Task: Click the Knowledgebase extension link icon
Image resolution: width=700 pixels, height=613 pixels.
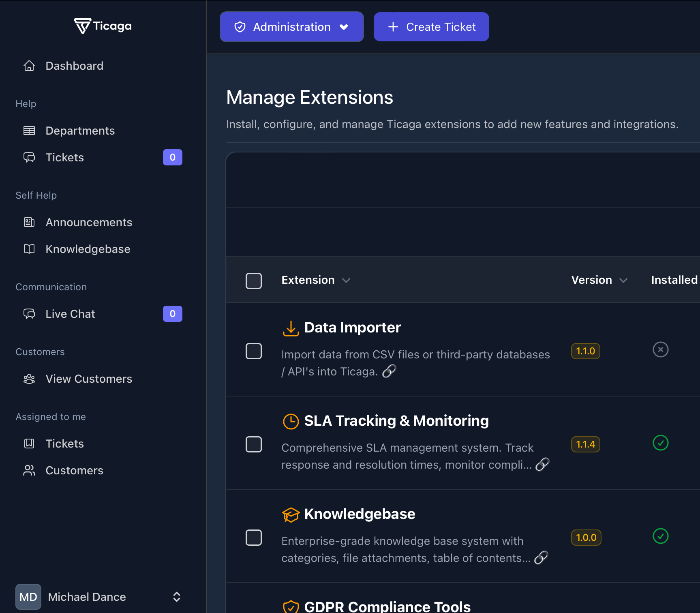Action: point(541,557)
